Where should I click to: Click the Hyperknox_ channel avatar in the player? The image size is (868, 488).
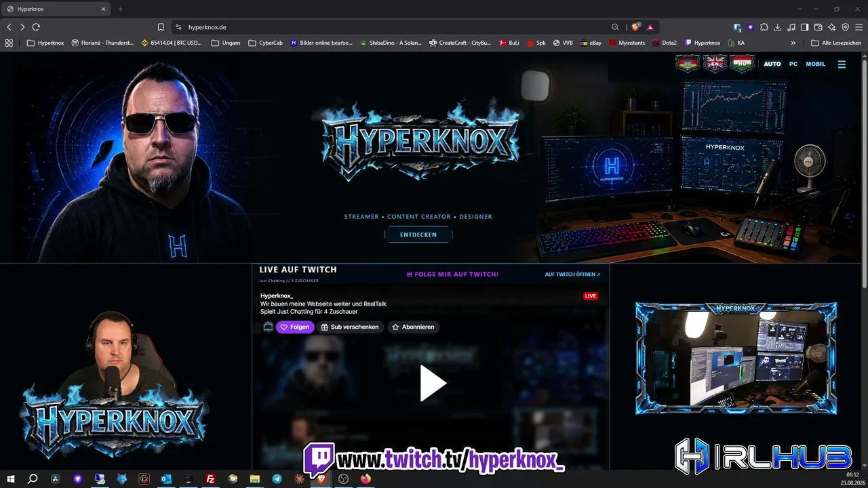[x=268, y=327]
